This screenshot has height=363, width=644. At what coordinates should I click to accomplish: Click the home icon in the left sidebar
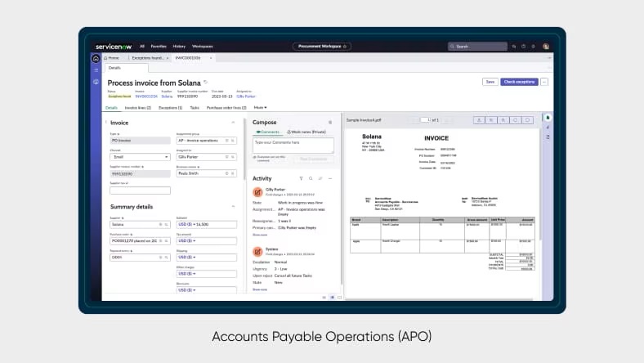point(96,58)
